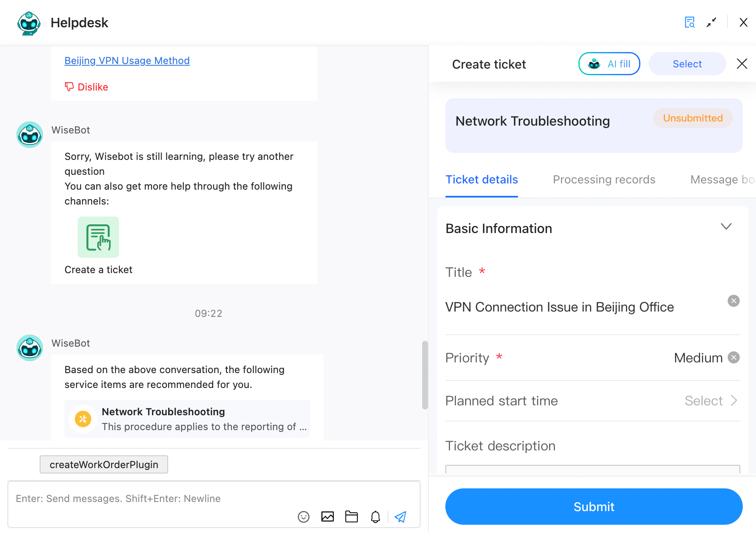756x533 pixels.
Task: Click the AI fill toggle in Create ticket
Action: (x=609, y=64)
